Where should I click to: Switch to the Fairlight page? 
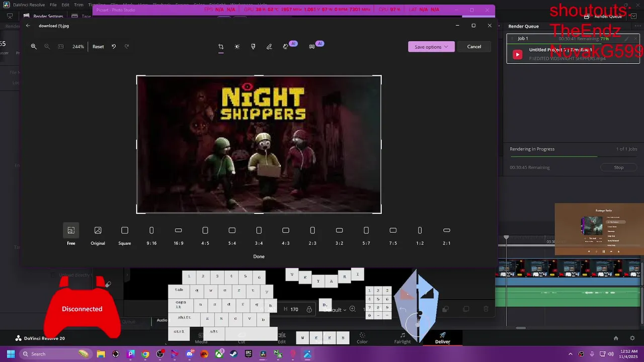tap(403, 338)
